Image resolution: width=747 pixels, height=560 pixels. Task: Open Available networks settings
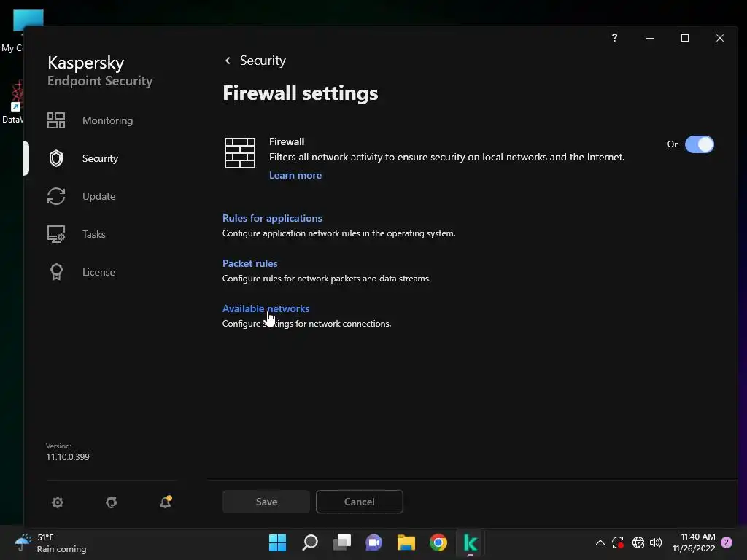[266, 308]
